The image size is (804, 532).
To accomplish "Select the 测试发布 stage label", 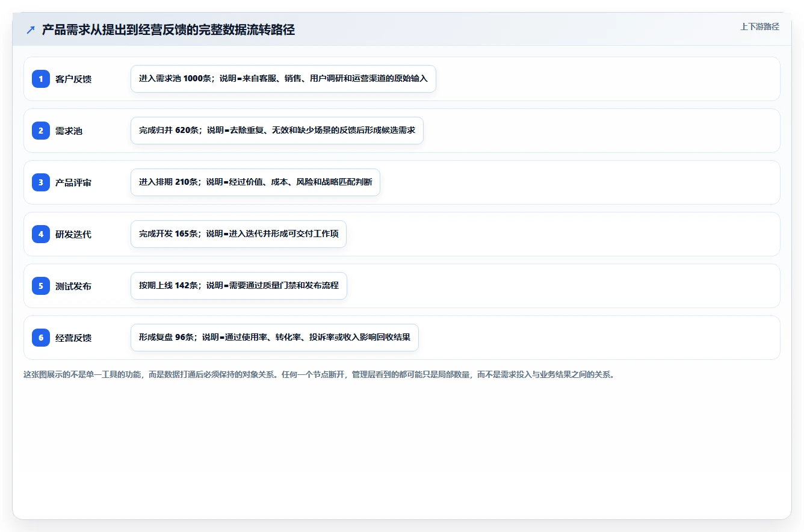I will pyautogui.click(x=73, y=286).
